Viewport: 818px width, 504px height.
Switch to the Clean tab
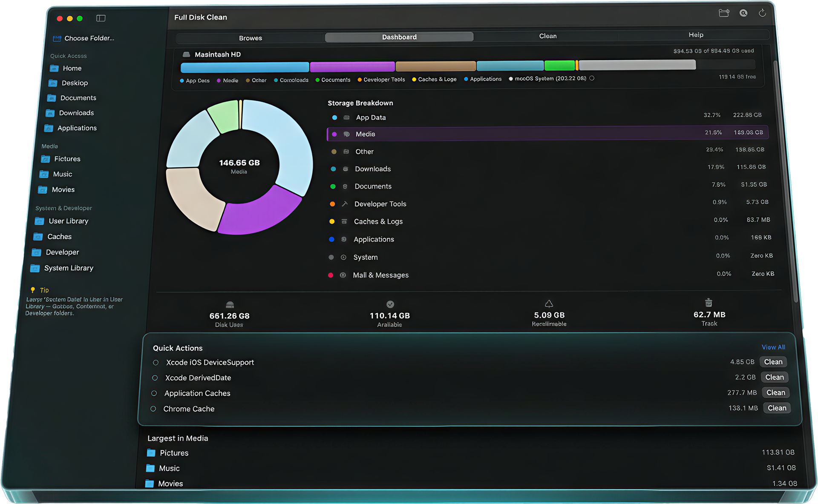(547, 36)
